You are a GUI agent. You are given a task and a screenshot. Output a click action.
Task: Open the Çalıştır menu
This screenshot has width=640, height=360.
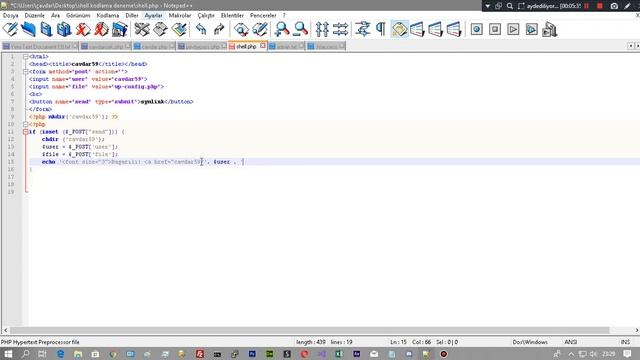tap(206, 16)
